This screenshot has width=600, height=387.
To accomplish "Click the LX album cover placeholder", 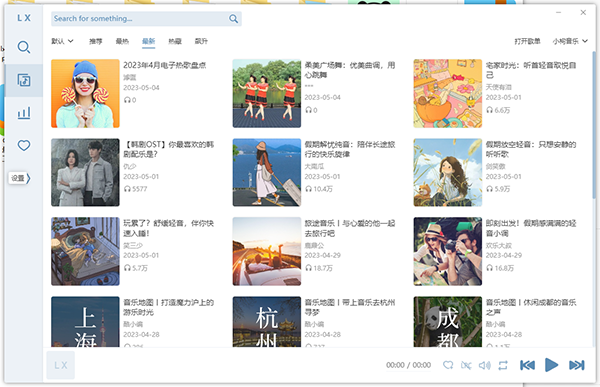I will pos(60,365).
